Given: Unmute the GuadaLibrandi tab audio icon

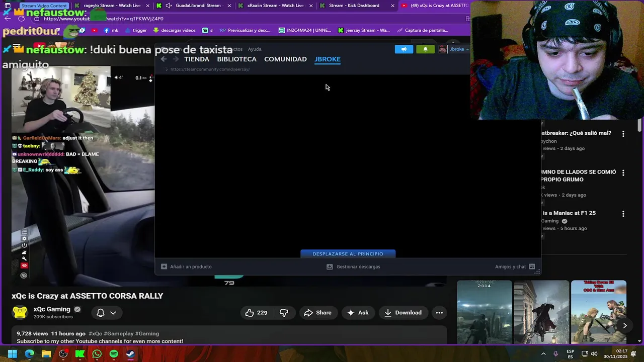Looking at the screenshot, I should (x=169, y=6).
